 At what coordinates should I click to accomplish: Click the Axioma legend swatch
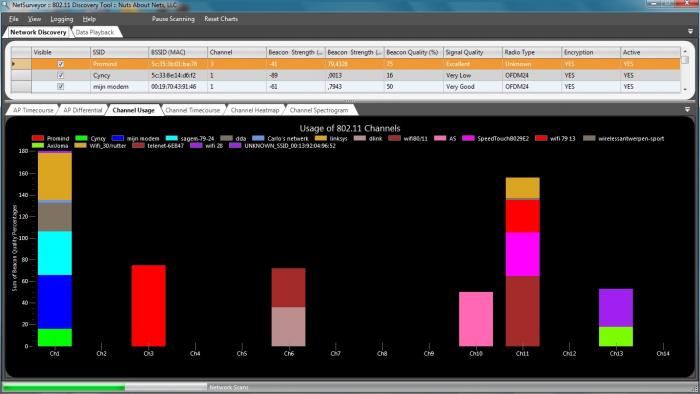[38, 145]
